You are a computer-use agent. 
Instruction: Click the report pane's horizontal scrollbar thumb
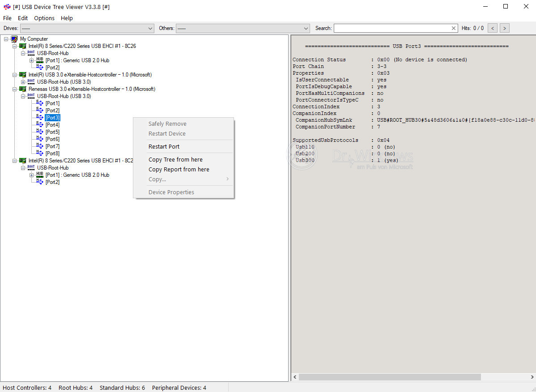[390, 377]
